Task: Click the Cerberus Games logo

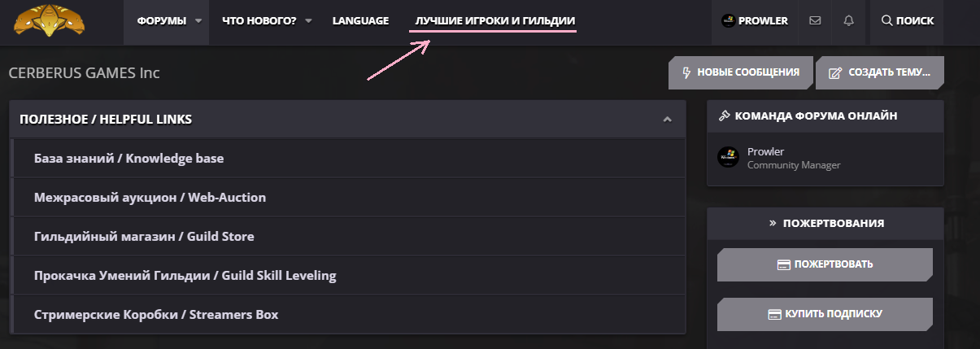Action: [x=50, y=20]
